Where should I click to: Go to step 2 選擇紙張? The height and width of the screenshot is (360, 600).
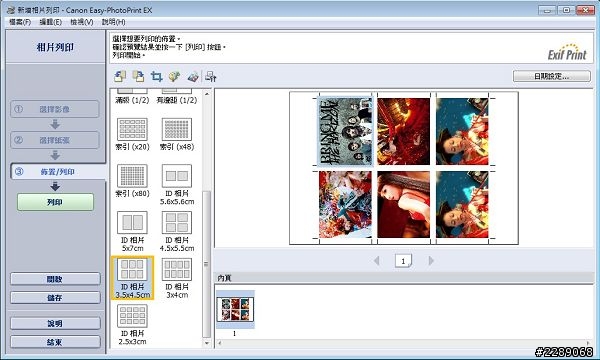tap(55, 140)
